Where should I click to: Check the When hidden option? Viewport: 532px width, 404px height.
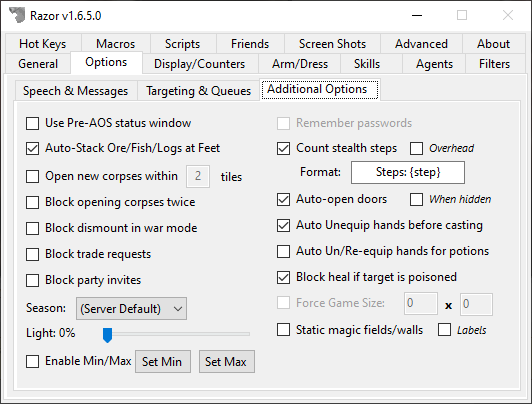pos(416,199)
